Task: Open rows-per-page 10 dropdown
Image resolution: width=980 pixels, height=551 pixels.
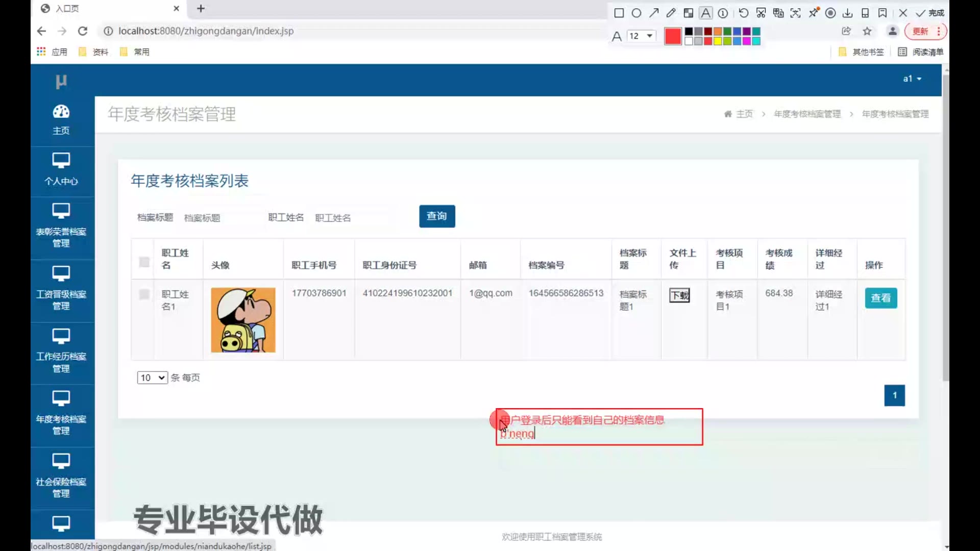Action: pos(152,378)
